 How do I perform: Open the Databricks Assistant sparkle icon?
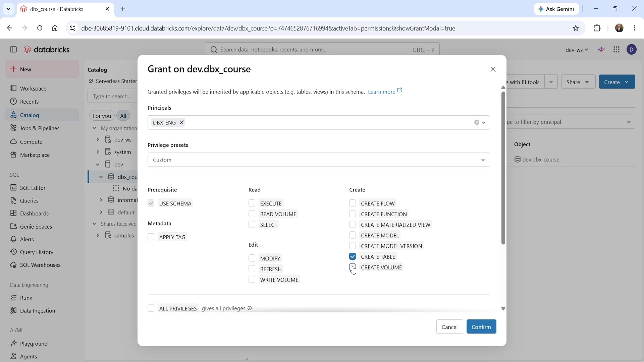pyautogui.click(x=602, y=50)
